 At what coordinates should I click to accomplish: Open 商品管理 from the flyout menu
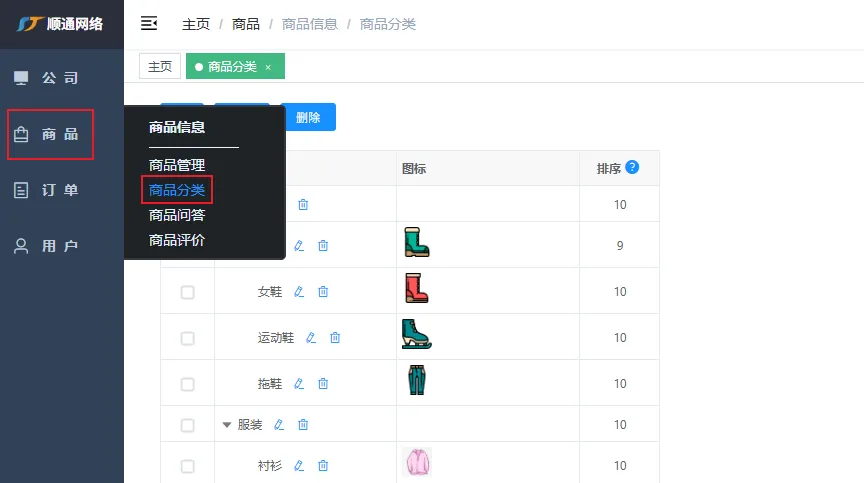(177, 165)
